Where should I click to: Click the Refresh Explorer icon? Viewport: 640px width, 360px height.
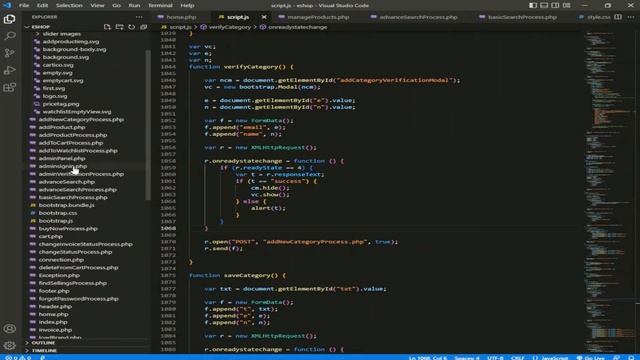point(131,27)
